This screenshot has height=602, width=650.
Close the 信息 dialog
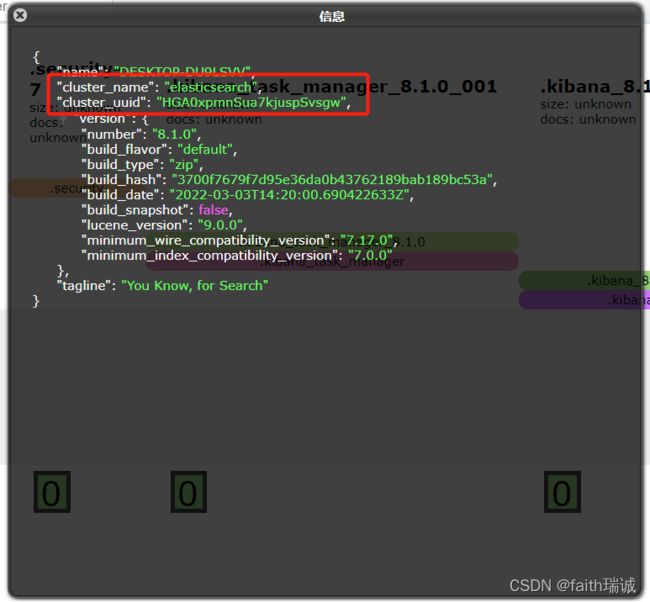pos(20,15)
